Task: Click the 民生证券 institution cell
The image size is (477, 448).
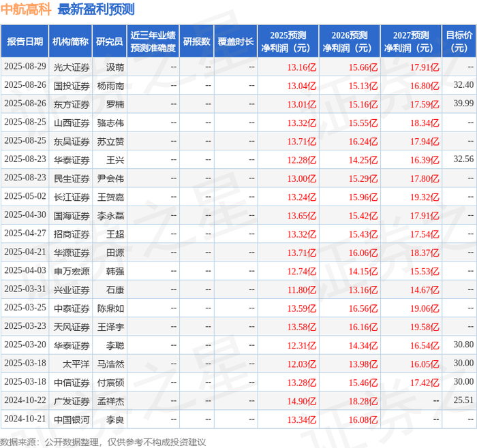Action: [x=72, y=178]
